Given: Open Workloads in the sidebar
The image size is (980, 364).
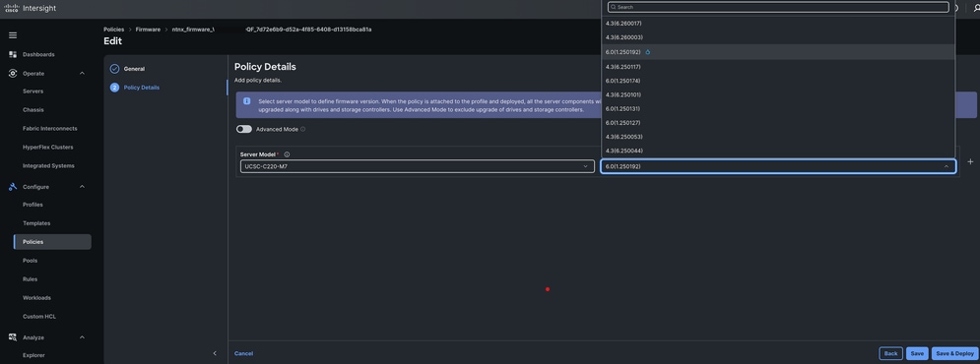Looking at the screenshot, I should tap(36, 298).
